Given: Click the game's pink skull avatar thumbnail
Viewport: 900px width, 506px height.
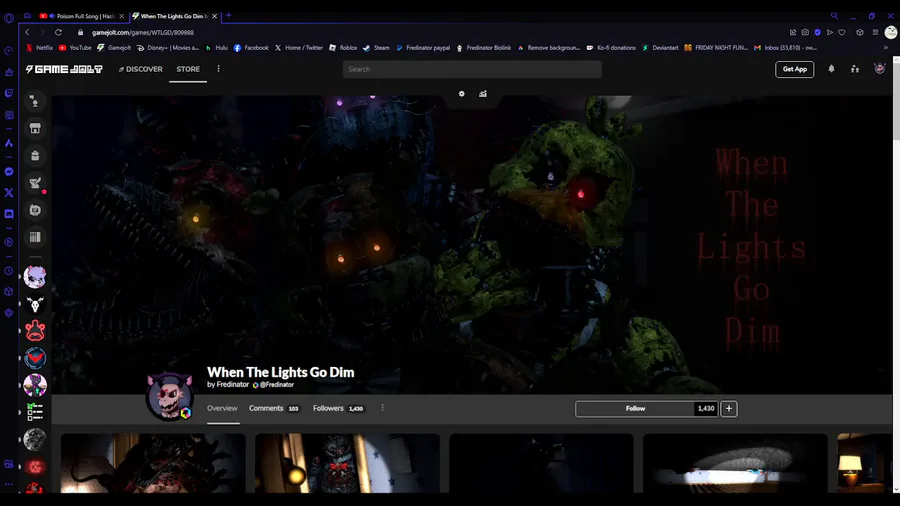Looking at the screenshot, I should pos(169,396).
